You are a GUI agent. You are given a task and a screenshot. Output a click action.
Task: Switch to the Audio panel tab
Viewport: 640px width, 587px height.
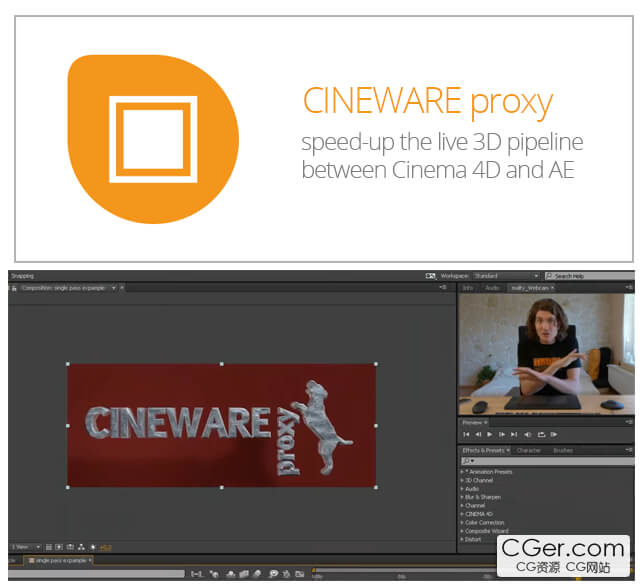(x=492, y=288)
